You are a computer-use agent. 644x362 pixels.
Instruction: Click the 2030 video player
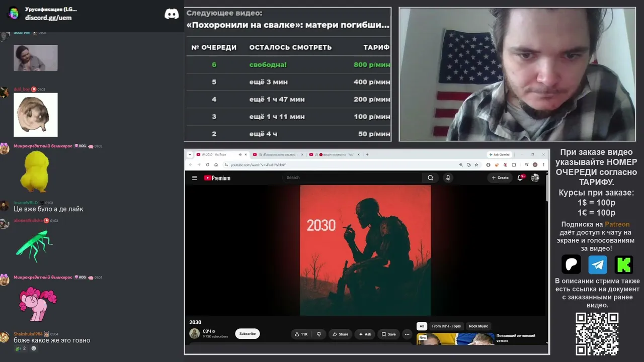click(x=365, y=250)
